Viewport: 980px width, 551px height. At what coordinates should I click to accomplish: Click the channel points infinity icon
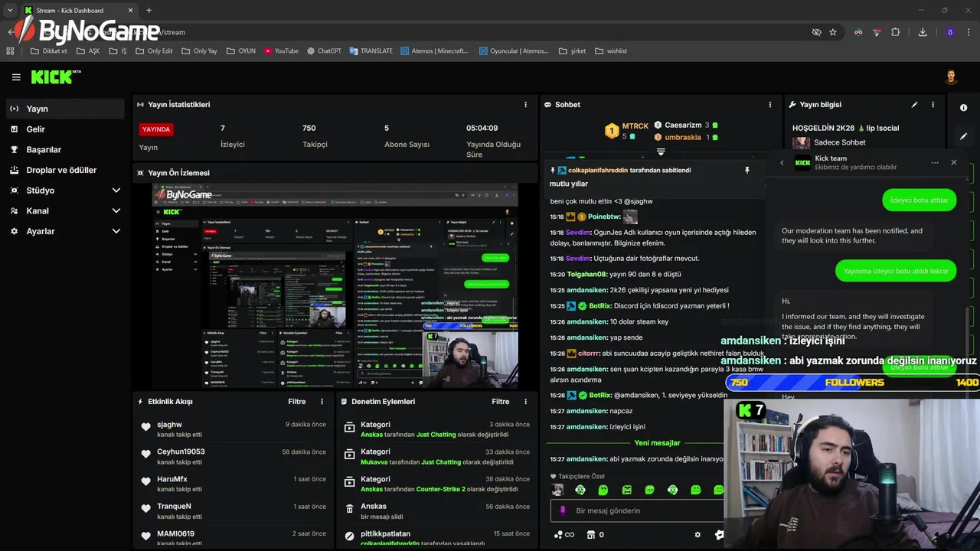tap(564, 535)
